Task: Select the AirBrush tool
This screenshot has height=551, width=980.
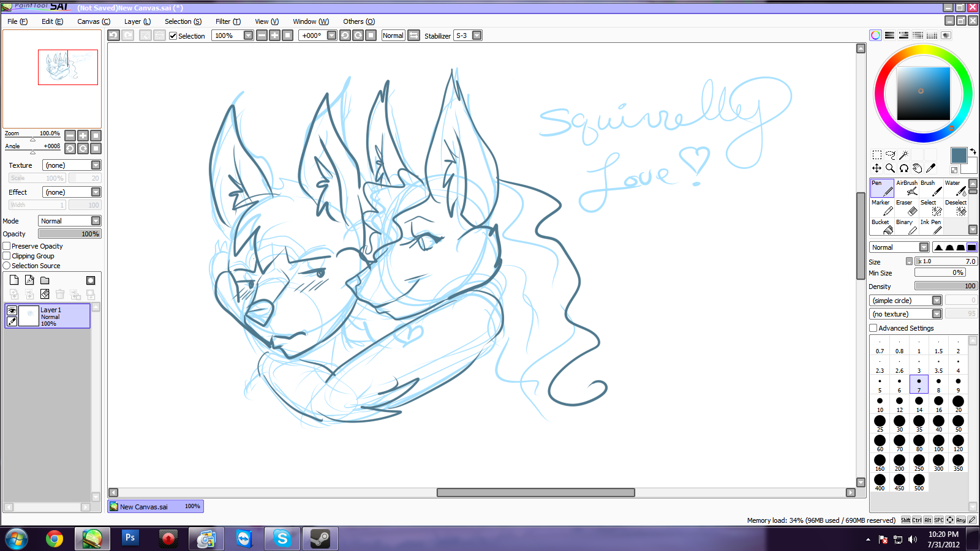Action: [907, 188]
